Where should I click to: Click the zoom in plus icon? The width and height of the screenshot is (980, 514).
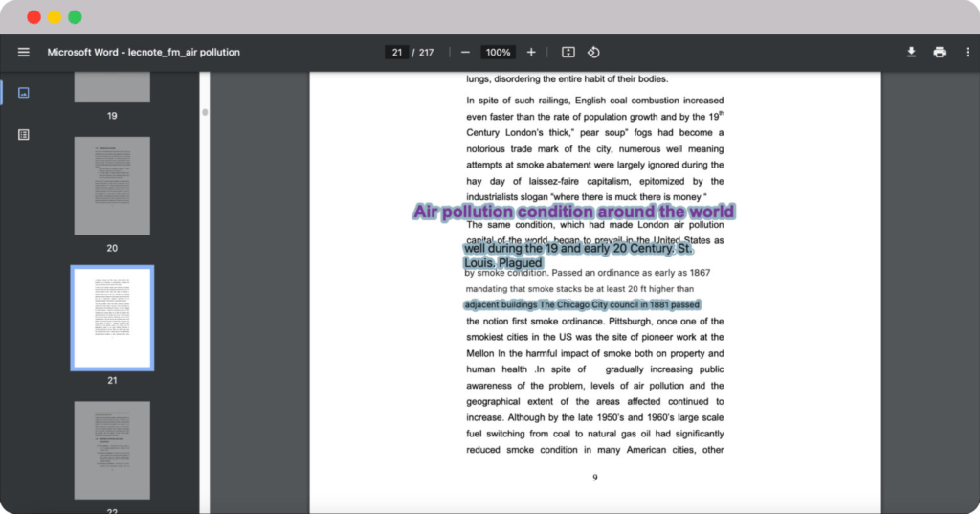tap(531, 52)
